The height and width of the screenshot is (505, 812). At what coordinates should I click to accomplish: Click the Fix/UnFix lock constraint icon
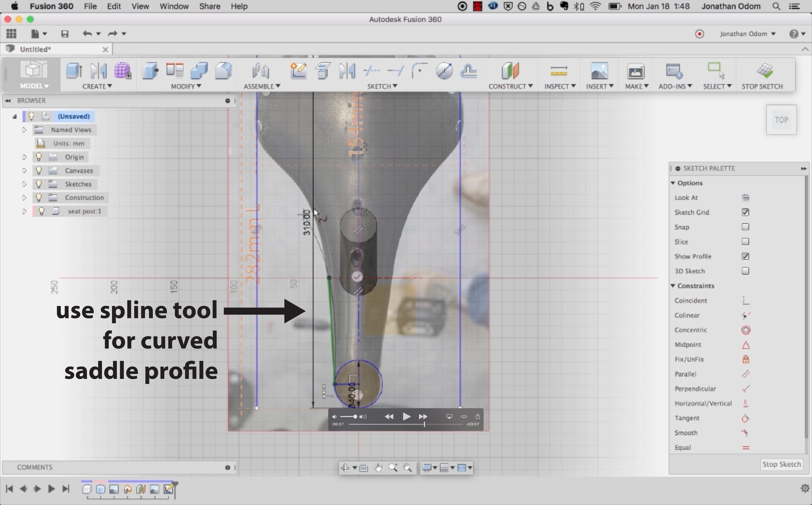click(746, 359)
